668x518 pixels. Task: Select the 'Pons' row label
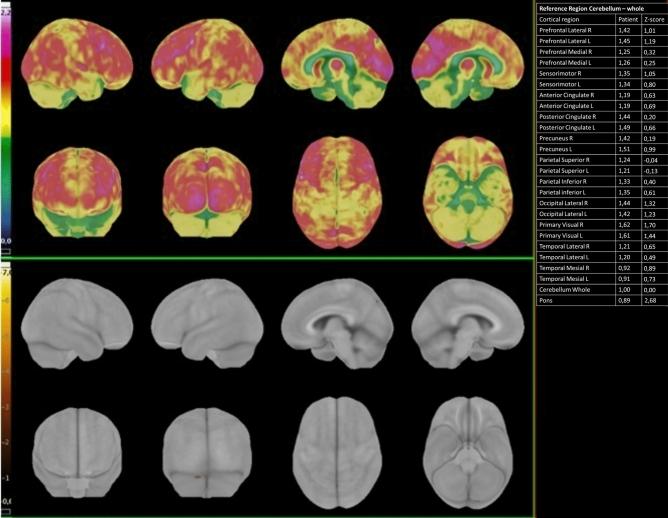point(546,300)
